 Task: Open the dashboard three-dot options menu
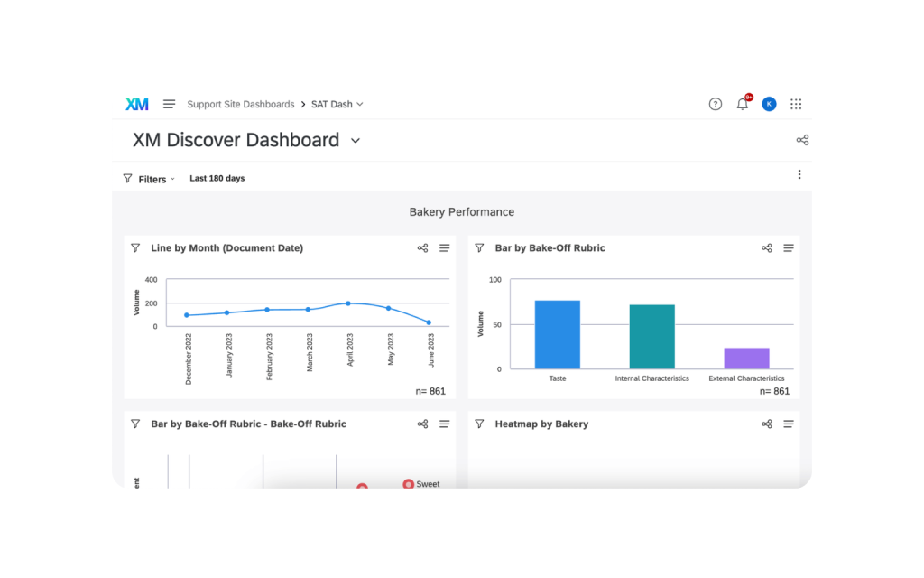[x=799, y=175]
